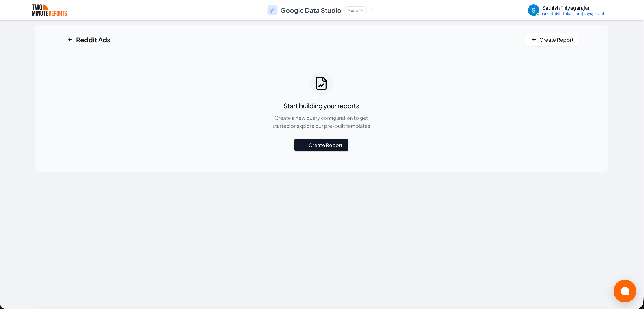Click the Google Data Studio title
Viewport: 644px width, 309px height.
coord(311,10)
